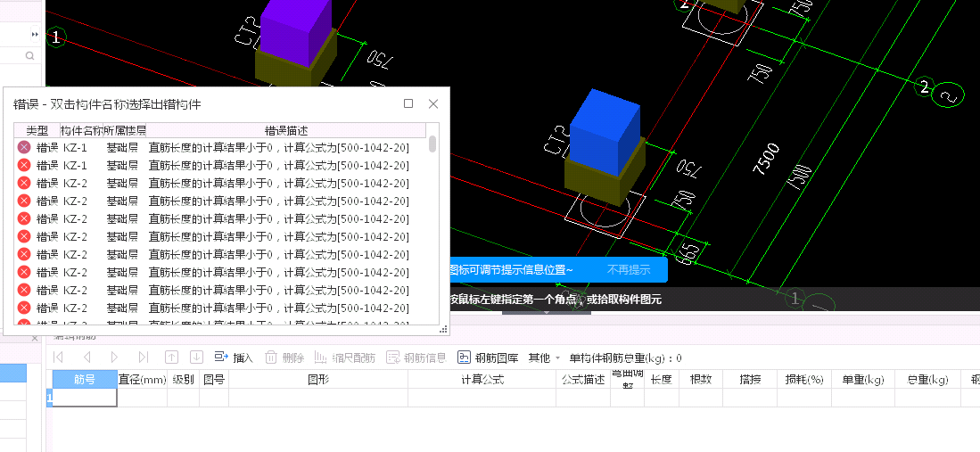Click the 图形 column header
Viewport: 980px width, 452px height.
pyautogui.click(x=318, y=379)
